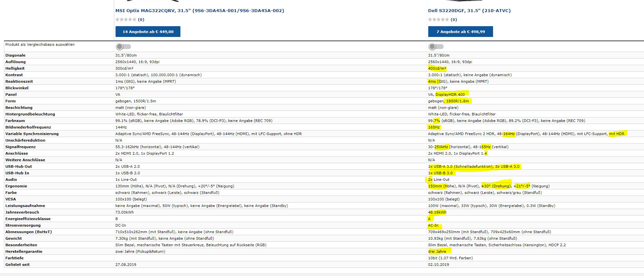Click the Stromversorgung row label
Viewport: 644px width, 276px height.
click(x=23, y=225)
